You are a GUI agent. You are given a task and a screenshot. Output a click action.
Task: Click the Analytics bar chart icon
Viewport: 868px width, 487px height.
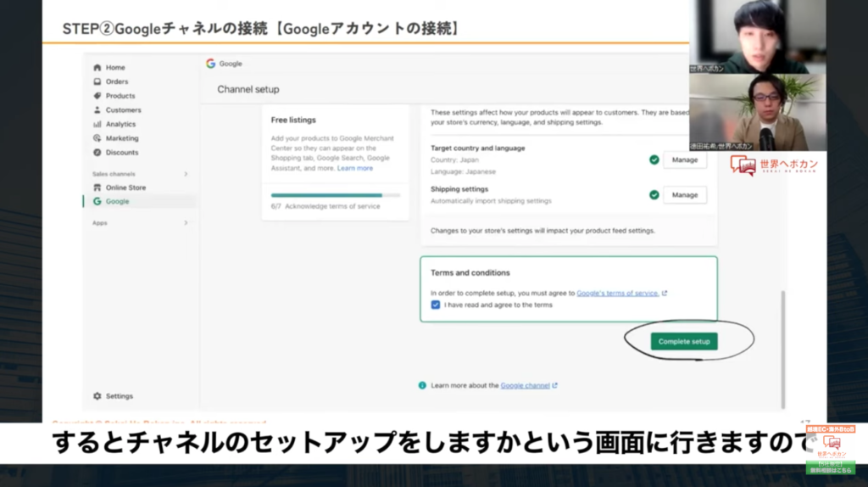[97, 124]
